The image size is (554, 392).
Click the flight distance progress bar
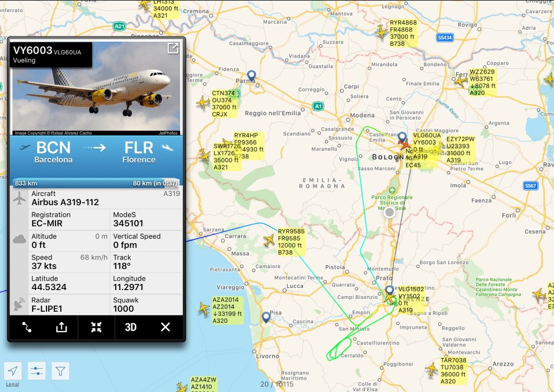pos(96,183)
